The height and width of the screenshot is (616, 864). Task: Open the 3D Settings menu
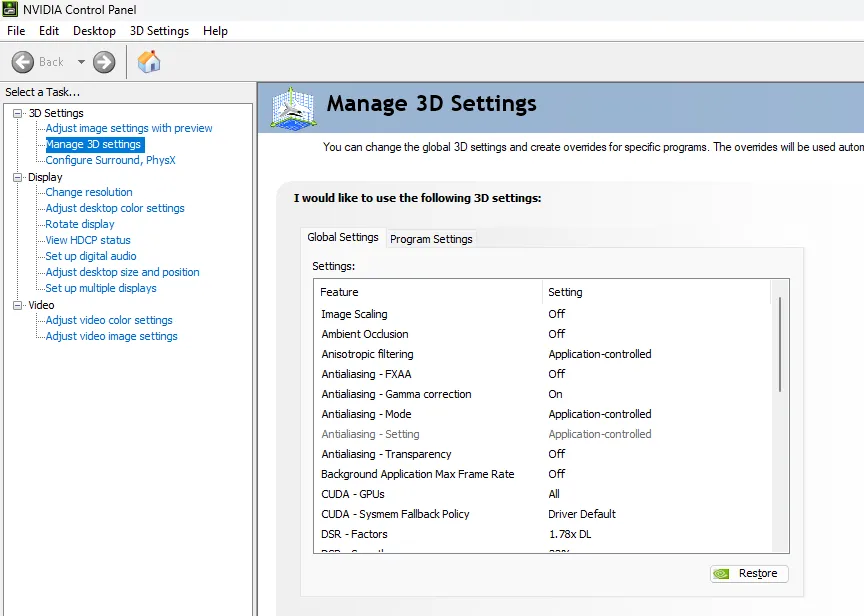click(x=159, y=31)
